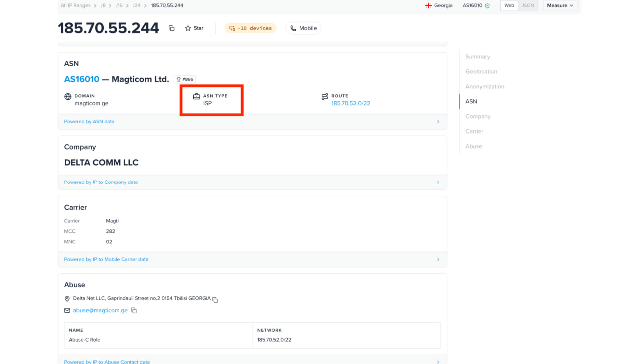Image resolution: width=639 pixels, height=364 pixels.
Task: Open the /16 breadcrumb
Action: pos(120,6)
